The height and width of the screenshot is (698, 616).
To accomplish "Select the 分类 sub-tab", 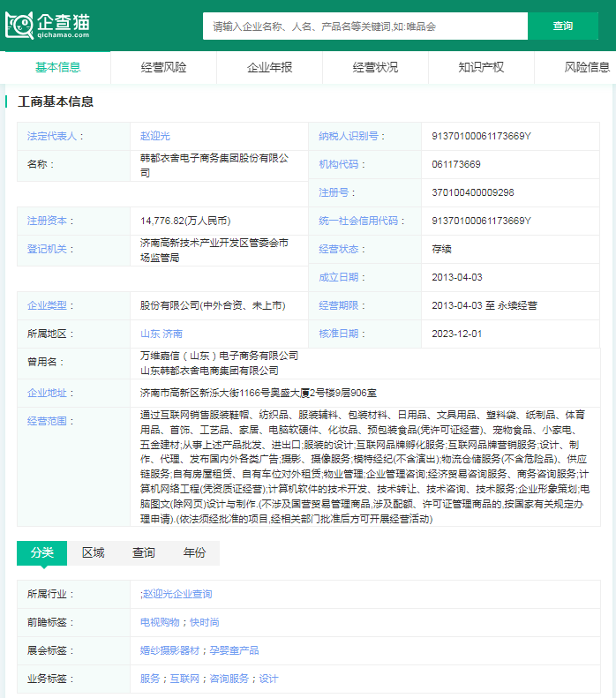I will click(42, 553).
